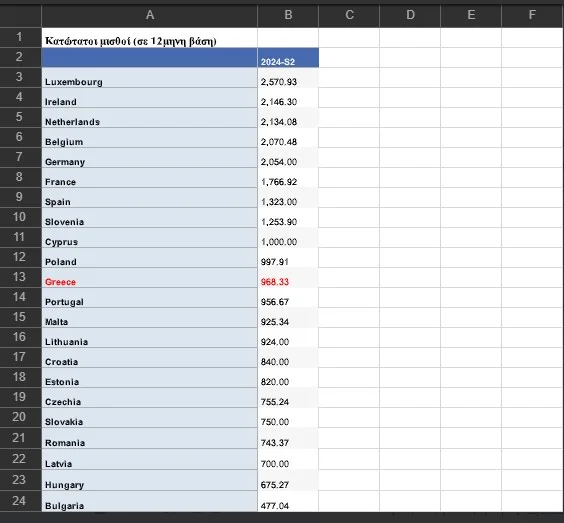Select row 13 header

(21, 277)
